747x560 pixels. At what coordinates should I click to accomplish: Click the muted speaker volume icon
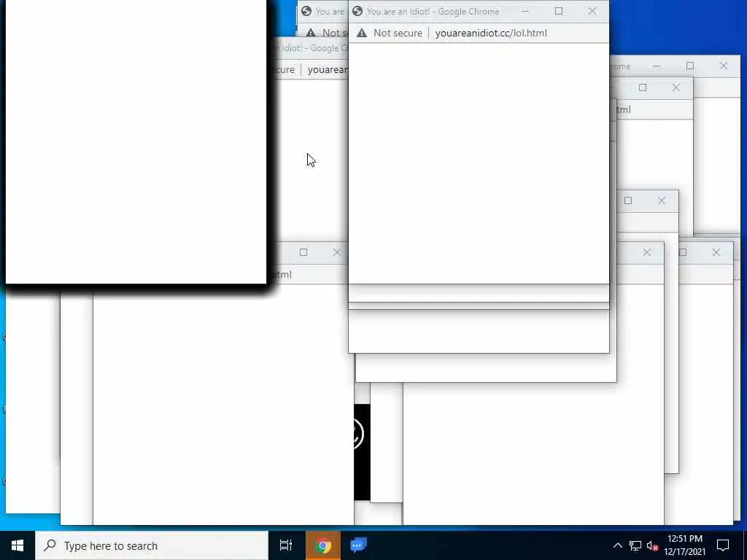[652, 545]
